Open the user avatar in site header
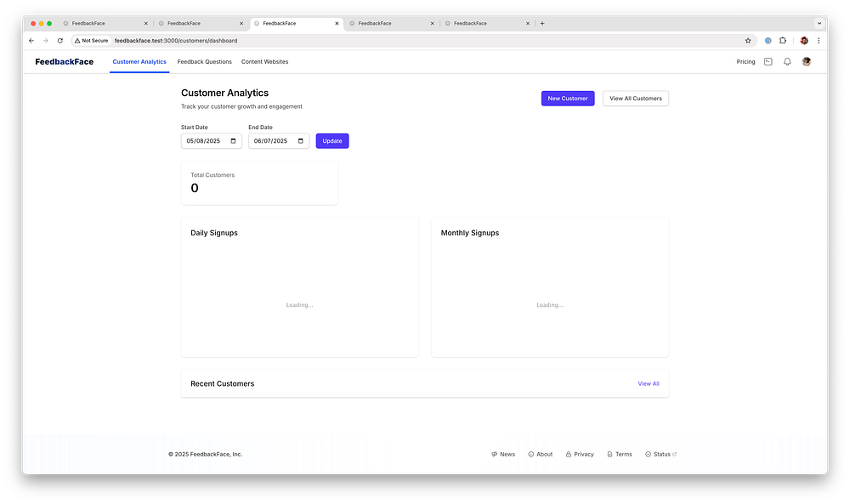This screenshot has width=850, height=504. (807, 62)
